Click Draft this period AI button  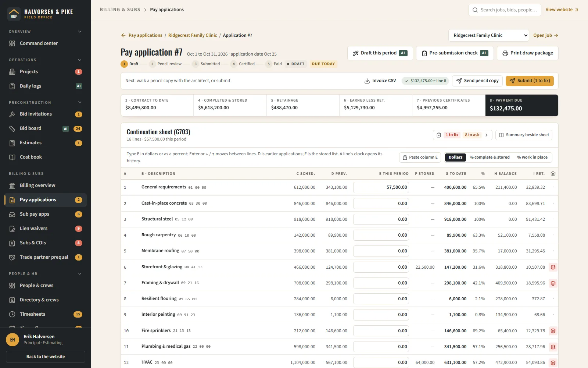(x=380, y=53)
